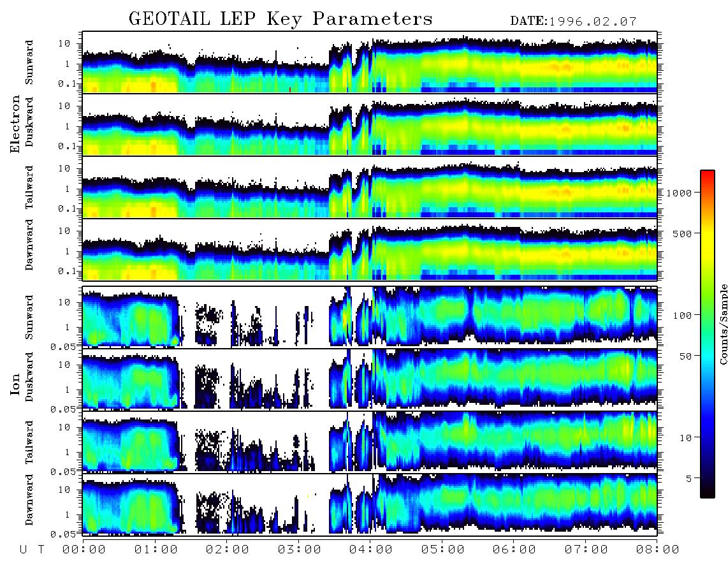This screenshot has width=728, height=561.
Task: Click the Ion Dawnward panel label
Action: tap(29, 500)
